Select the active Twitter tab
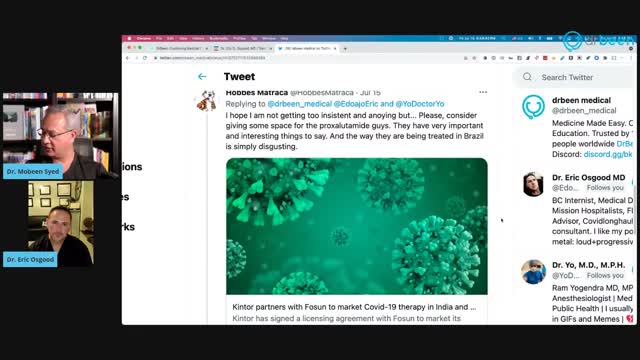The image size is (640, 360). tap(307, 49)
